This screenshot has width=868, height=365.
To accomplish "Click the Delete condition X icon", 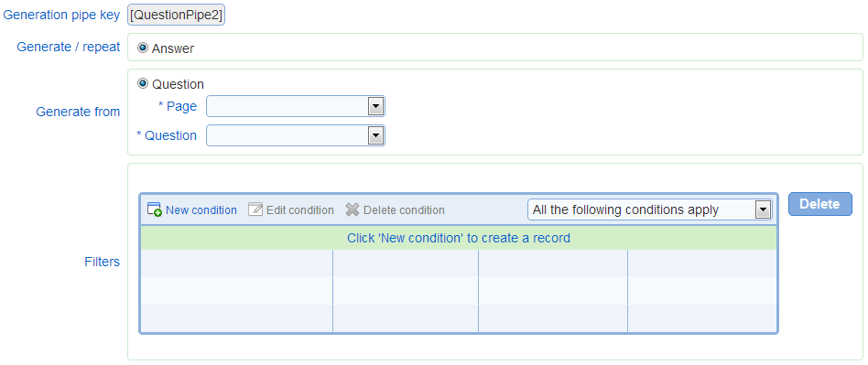I will [x=353, y=209].
